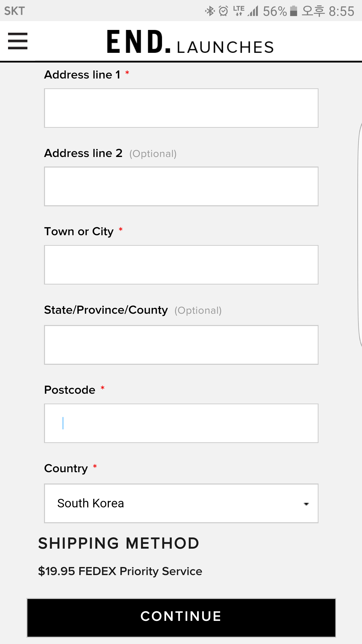Tap the SKT carrier label
The width and height of the screenshot is (362, 644).
pos(15,11)
